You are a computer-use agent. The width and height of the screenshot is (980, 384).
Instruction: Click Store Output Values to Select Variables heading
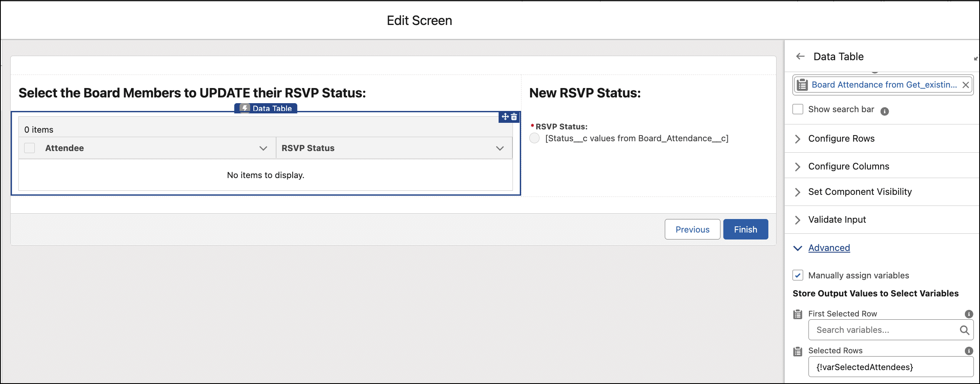coord(876,294)
